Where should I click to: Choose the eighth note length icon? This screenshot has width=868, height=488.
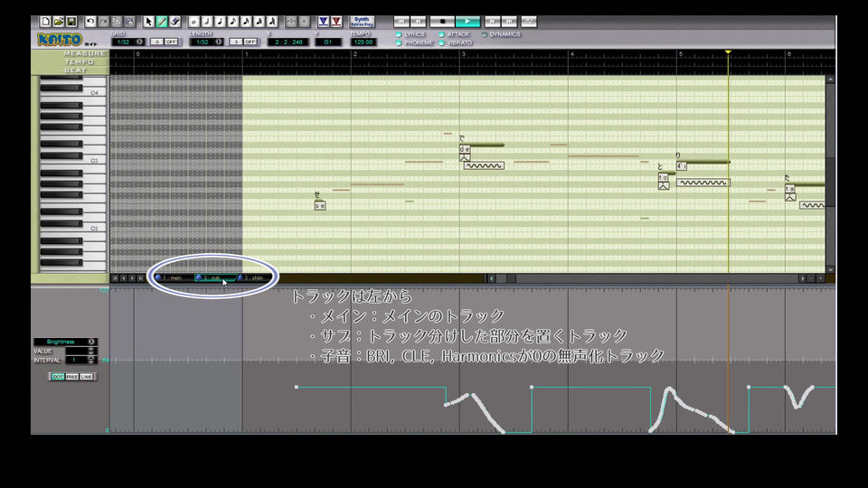[x=233, y=22]
